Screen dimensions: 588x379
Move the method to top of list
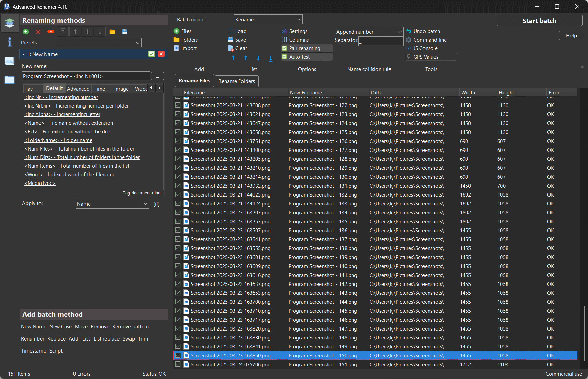tap(63, 32)
